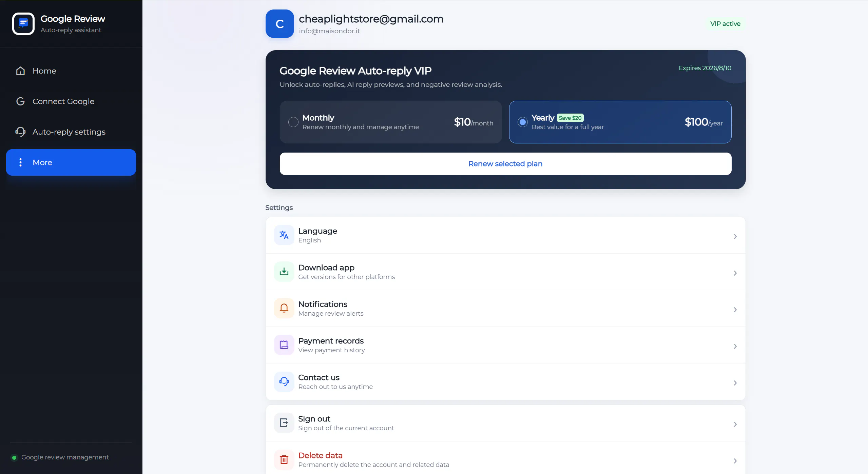Click the Google G icon in sidebar

click(x=21, y=101)
